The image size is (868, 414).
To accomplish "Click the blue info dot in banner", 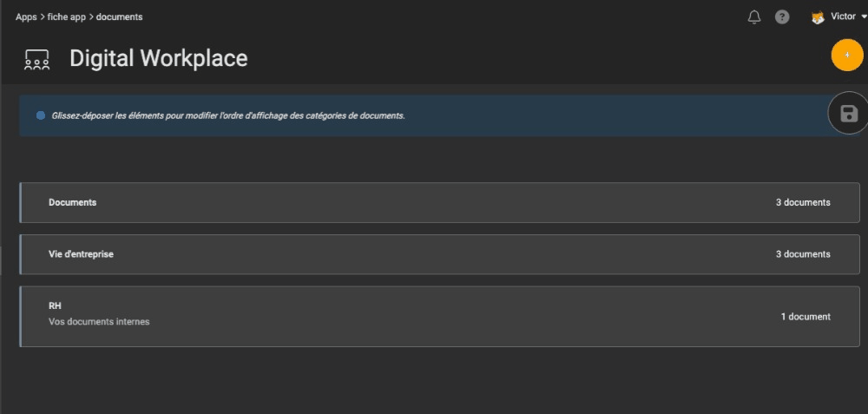I will coord(41,115).
